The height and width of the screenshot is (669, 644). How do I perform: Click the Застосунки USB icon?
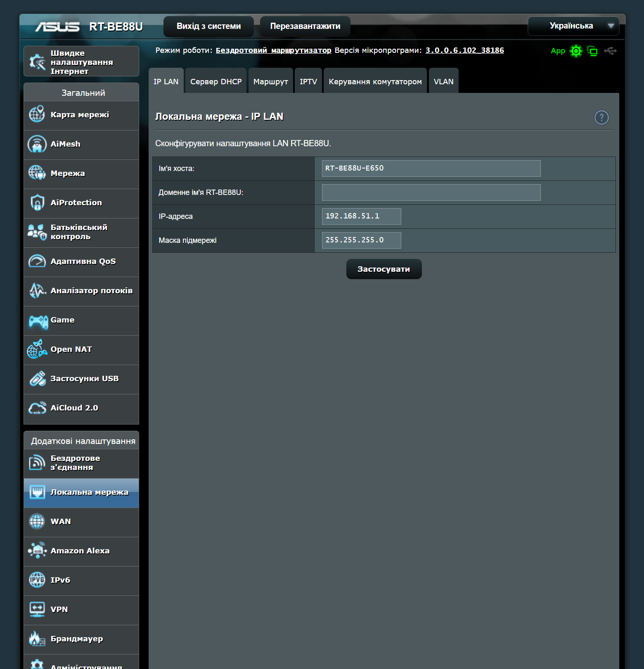pyautogui.click(x=37, y=378)
